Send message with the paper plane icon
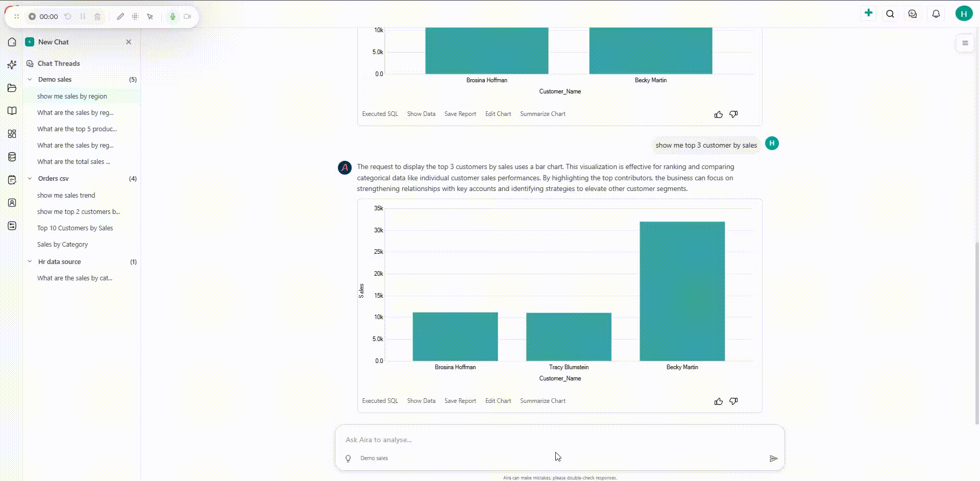The width and height of the screenshot is (980, 481). pos(773,459)
